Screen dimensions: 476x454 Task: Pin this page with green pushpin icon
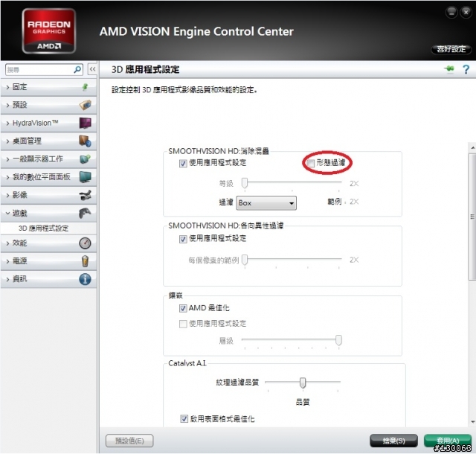point(449,69)
